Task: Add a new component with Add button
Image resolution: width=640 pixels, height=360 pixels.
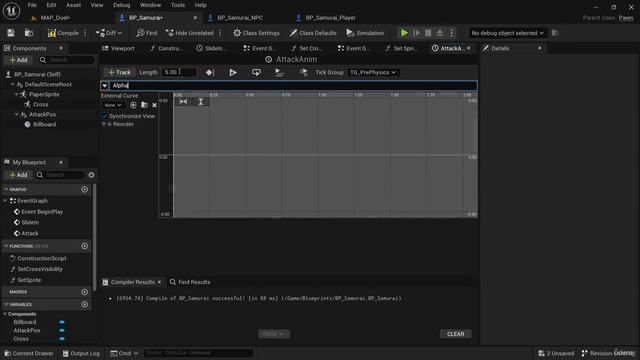Action: (x=18, y=60)
